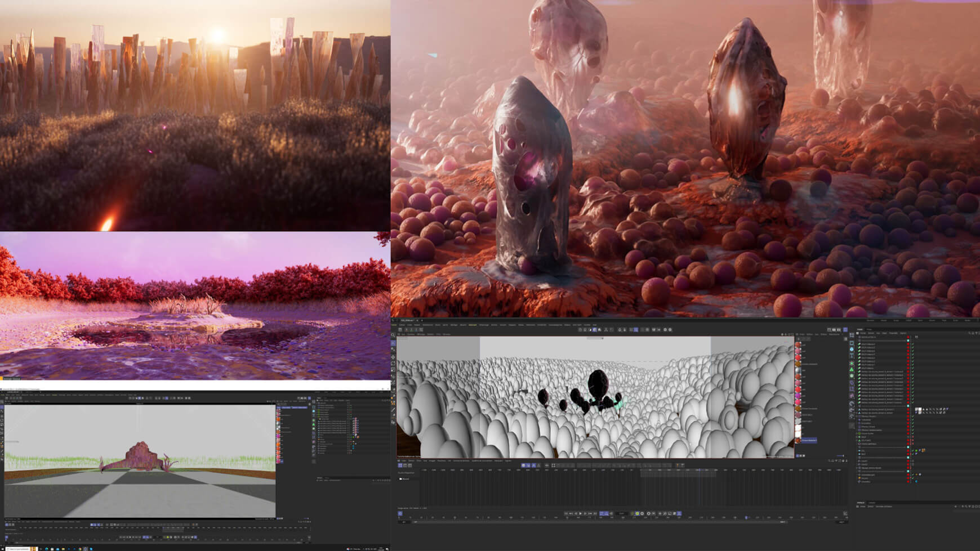Select the Summary folder row in ball-field timeline

404,479
